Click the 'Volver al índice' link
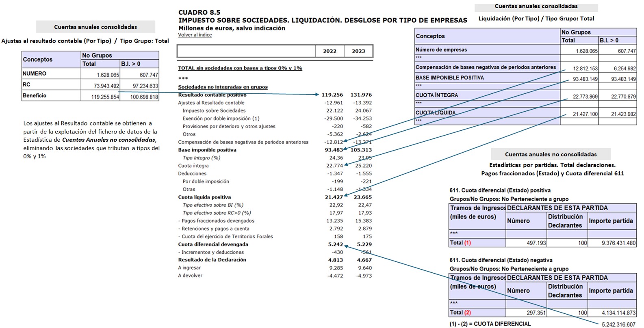This screenshot has height=328, width=644. click(195, 35)
